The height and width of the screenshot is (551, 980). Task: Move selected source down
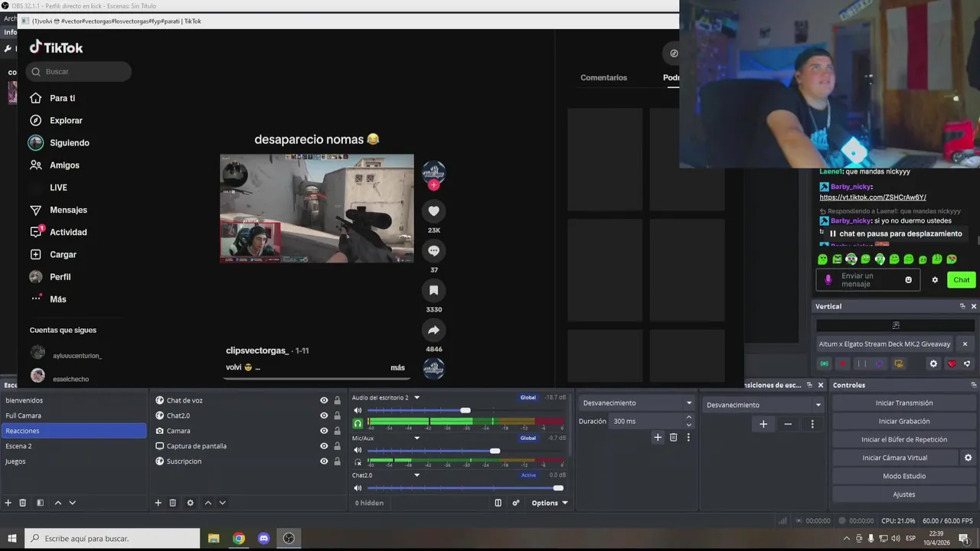click(x=223, y=503)
